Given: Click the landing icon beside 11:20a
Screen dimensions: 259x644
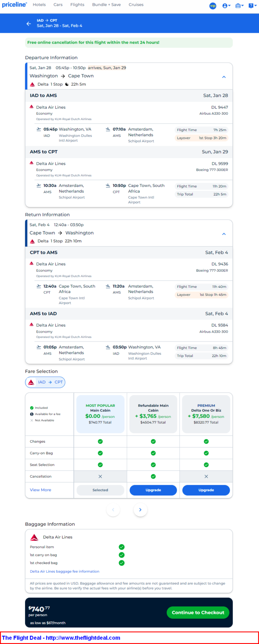Looking at the screenshot, I should [108, 286].
